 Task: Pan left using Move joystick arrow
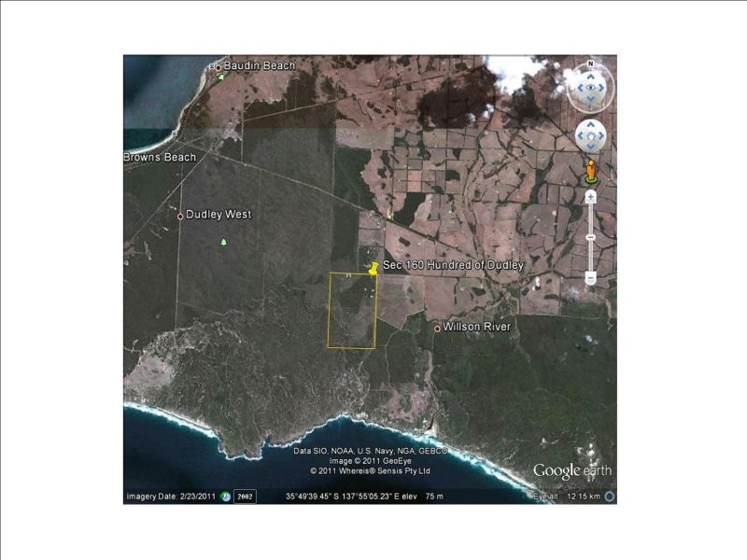coord(579,137)
